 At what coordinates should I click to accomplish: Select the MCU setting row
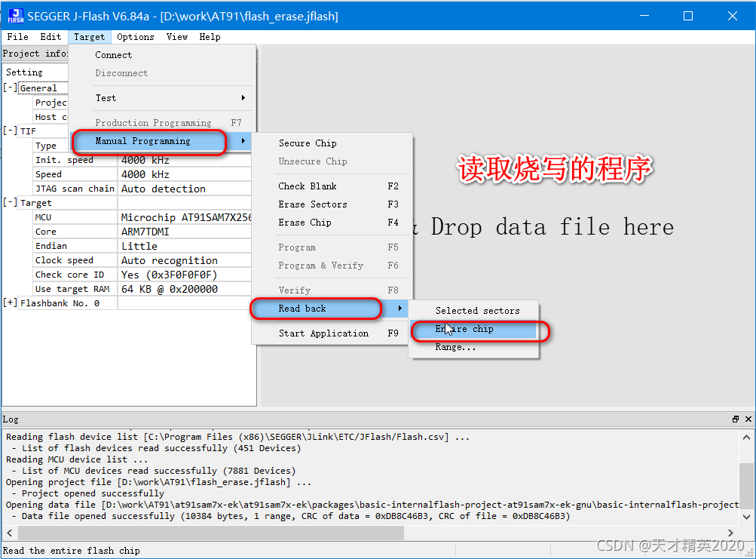pos(142,217)
